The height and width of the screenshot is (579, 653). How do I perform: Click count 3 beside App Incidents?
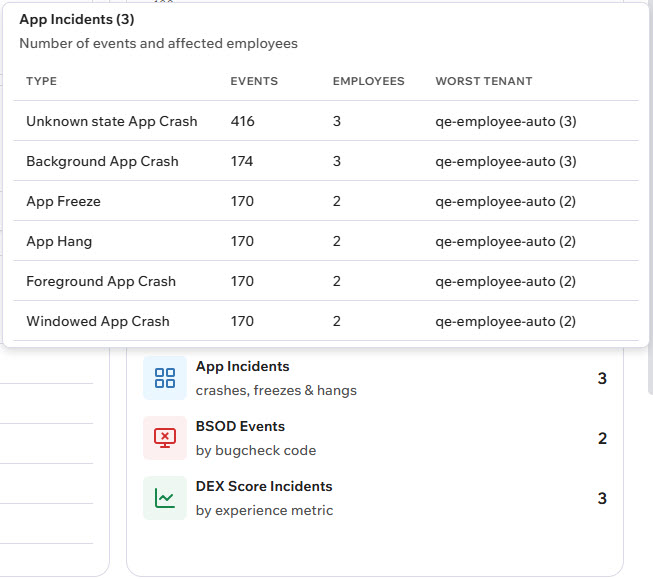coord(602,378)
